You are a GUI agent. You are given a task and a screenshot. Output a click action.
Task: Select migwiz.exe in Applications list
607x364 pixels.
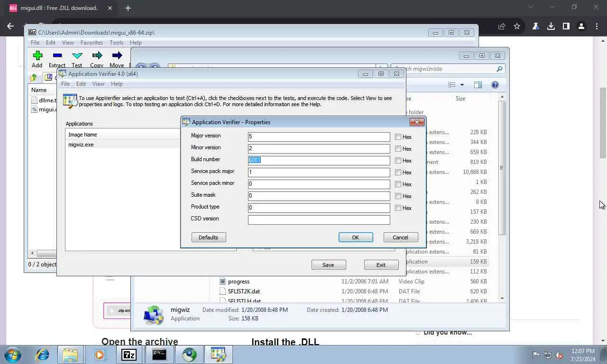tap(81, 145)
